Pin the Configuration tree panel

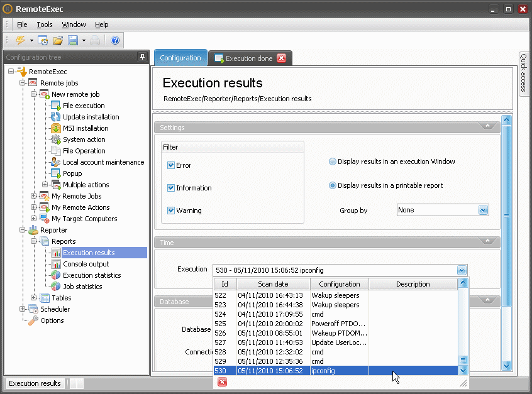tap(143, 57)
